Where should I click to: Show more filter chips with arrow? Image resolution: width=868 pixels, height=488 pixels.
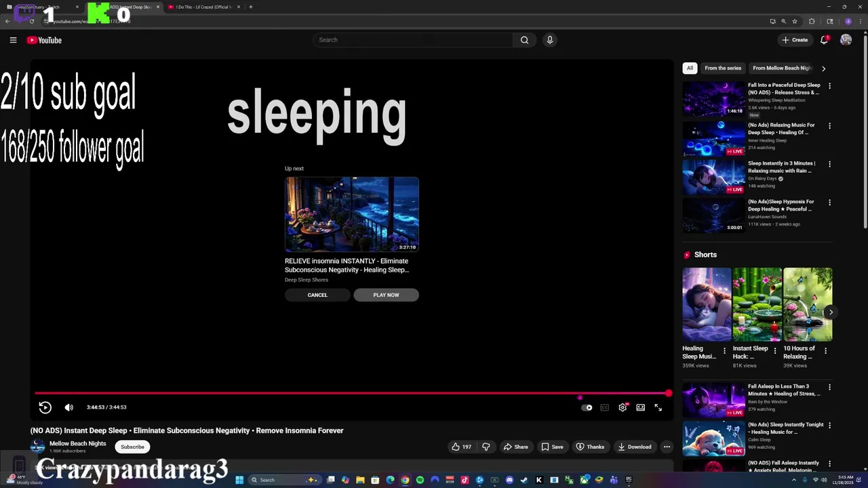823,68
